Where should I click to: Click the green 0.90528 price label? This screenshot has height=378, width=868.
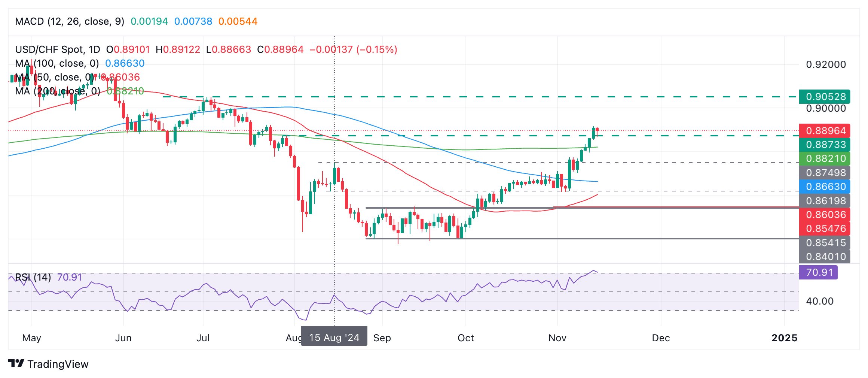point(825,97)
